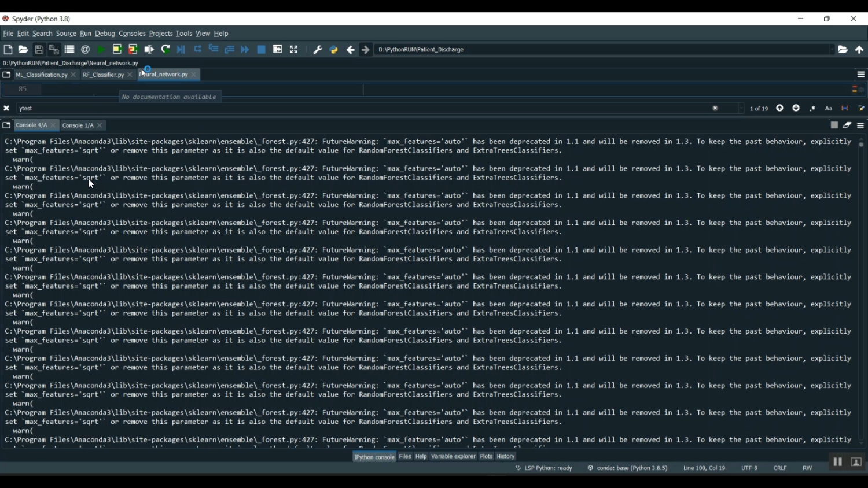Open the editor pane options menu
This screenshot has width=868, height=488.
point(860,75)
